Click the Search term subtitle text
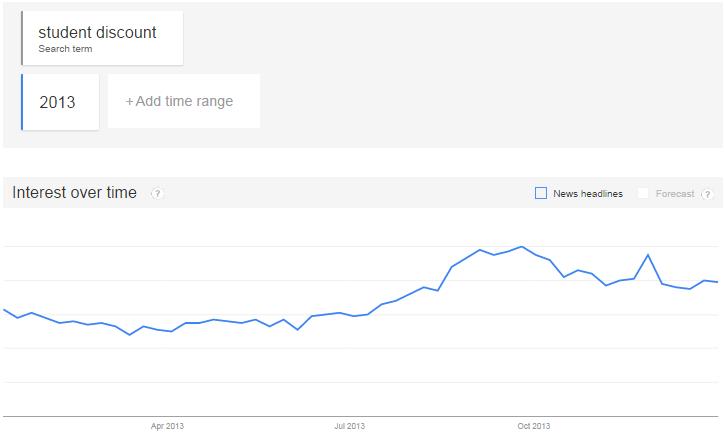This screenshot has width=724, height=439. coord(65,49)
